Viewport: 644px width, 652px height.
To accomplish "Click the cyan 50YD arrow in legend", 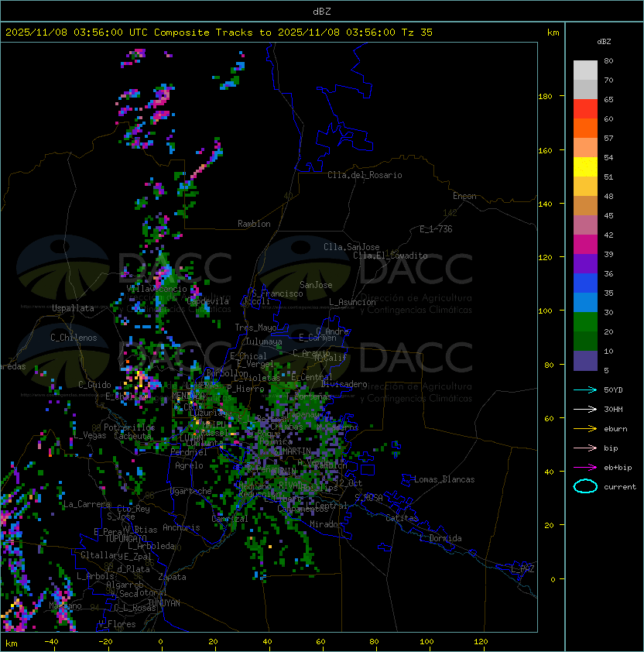I will click(585, 390).
